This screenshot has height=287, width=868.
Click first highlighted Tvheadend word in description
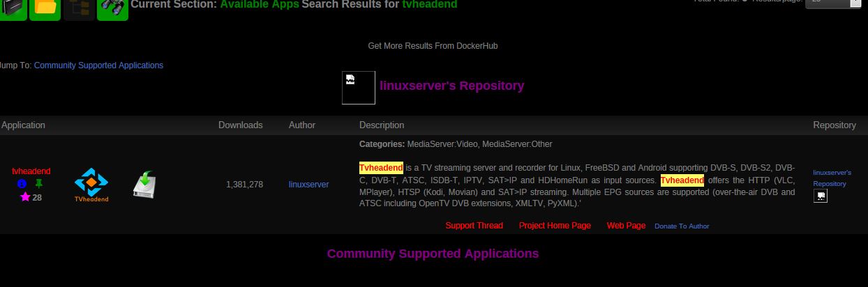381,168
